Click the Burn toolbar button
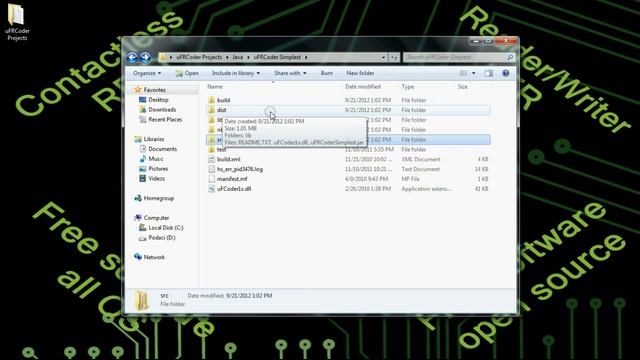Screen dimensions: 640x360 327,73
